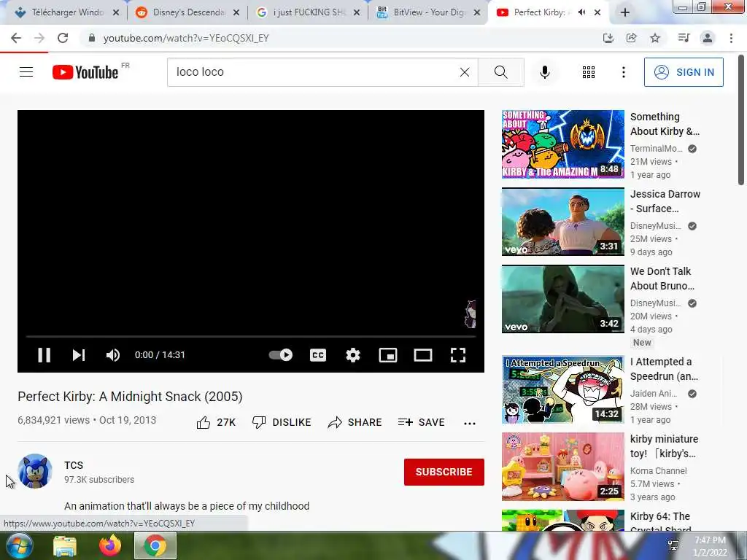
Task: Clear the search query
Action: pos(465,72)
